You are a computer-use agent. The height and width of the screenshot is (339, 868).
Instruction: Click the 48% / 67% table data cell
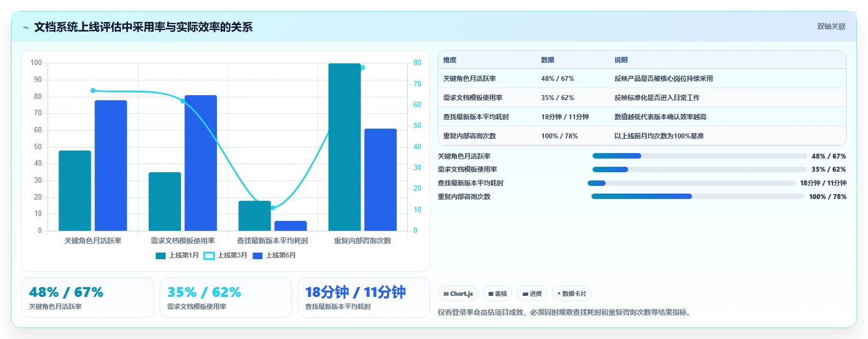click(558, 79)
